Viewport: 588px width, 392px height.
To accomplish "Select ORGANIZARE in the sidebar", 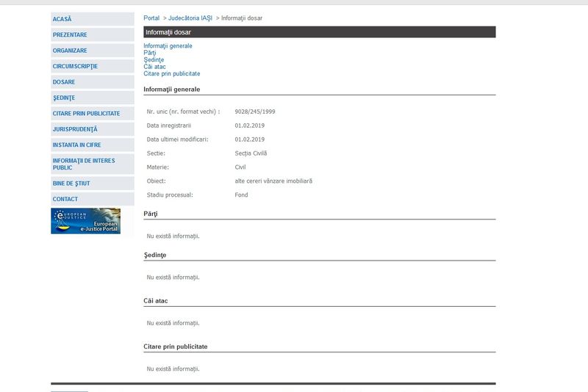I will click(x=70, y=51).
